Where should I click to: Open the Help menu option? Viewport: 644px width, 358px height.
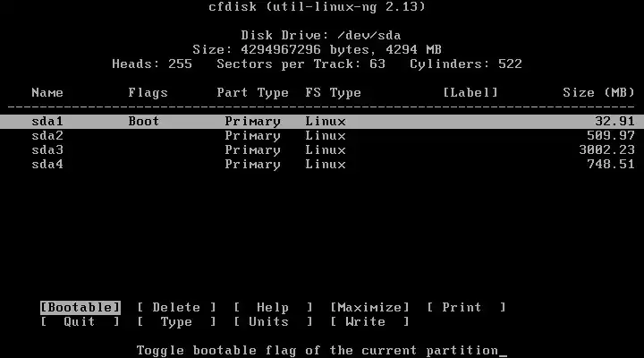(x=273, y=308)
